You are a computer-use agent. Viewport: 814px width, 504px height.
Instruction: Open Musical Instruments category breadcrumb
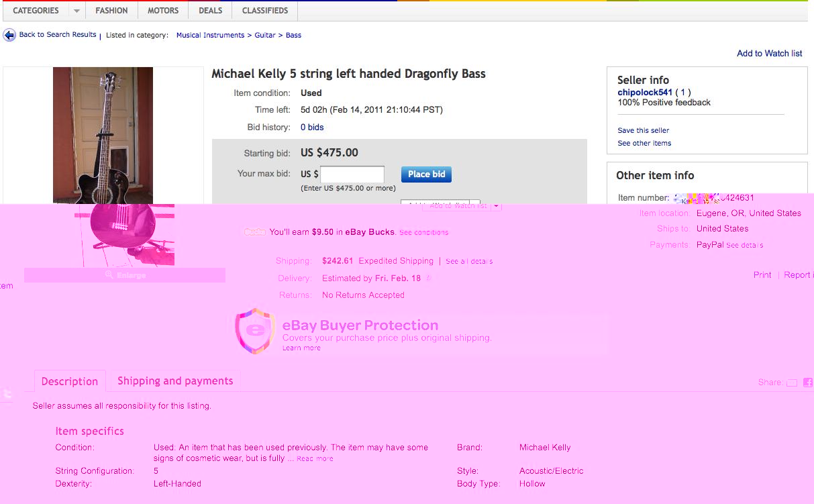pos(210,35)
